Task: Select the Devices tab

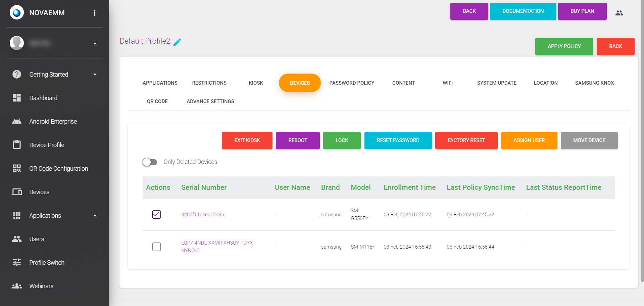Action: pyautogui.click(x=300, y=83)
